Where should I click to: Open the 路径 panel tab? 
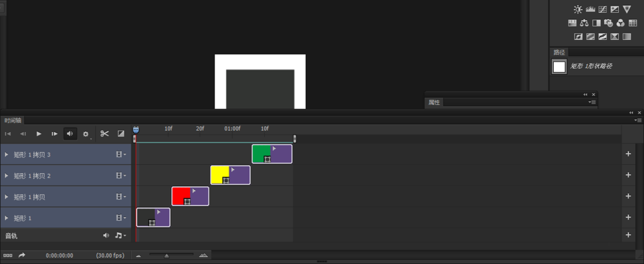point(559,52)
